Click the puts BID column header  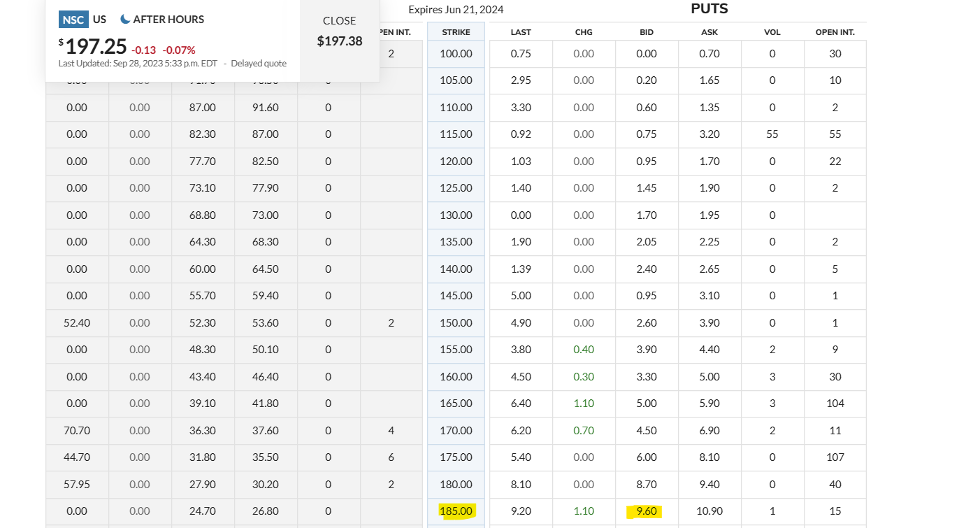[x=647, y=32]
